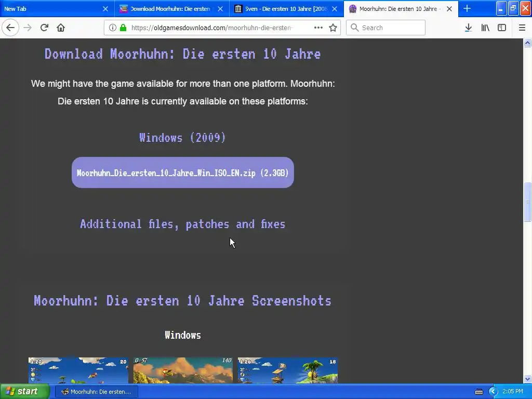Viewport: 532px width, 399px height.
Task: Click the vertical scrollbar thumb
Action: point(527,202)
